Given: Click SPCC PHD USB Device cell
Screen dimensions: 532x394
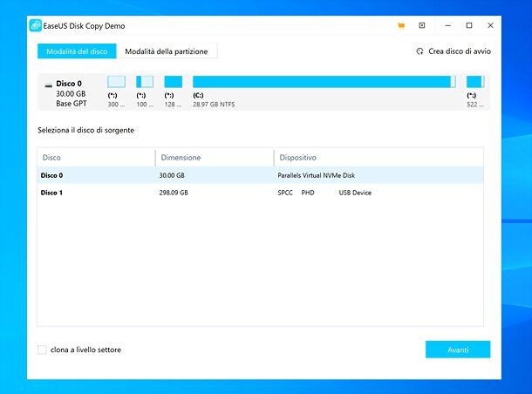Looking at the screenshot, I should coord(324,193).
